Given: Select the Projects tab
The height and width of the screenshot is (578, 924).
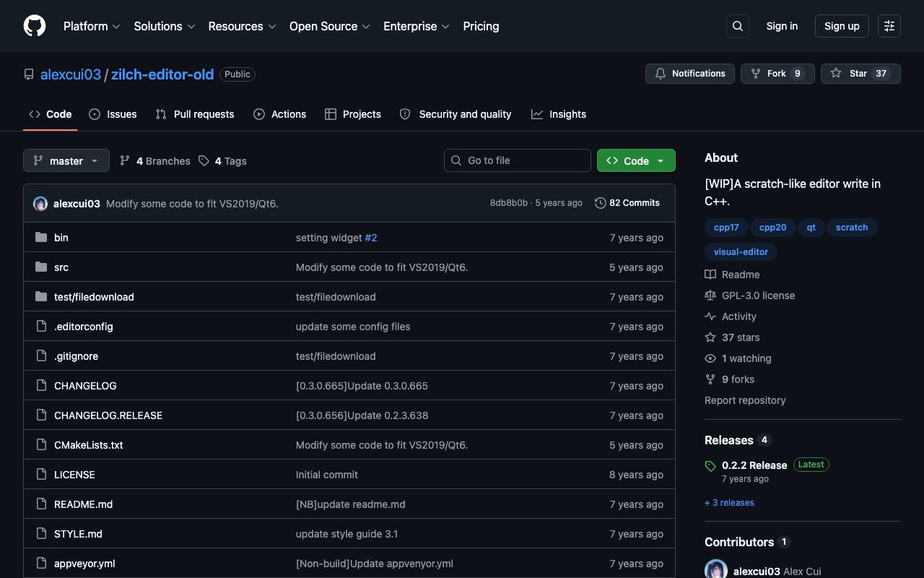Looking at the screenshot, I should [x=353, y=114].
